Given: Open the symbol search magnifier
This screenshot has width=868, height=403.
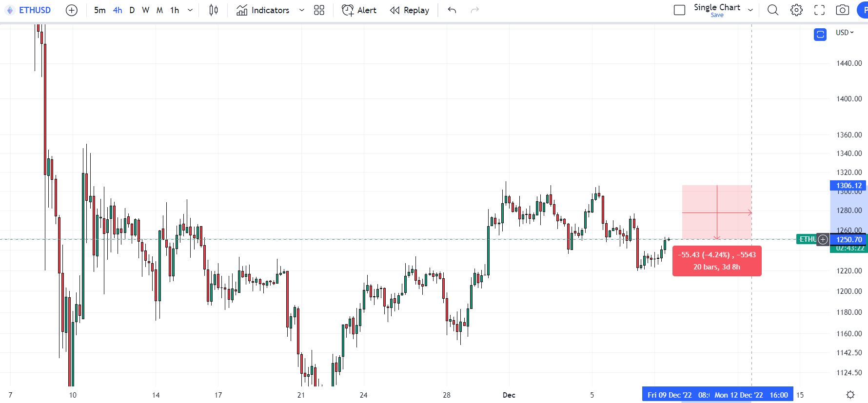Looking at the screenshot, I should coord(773,10).
